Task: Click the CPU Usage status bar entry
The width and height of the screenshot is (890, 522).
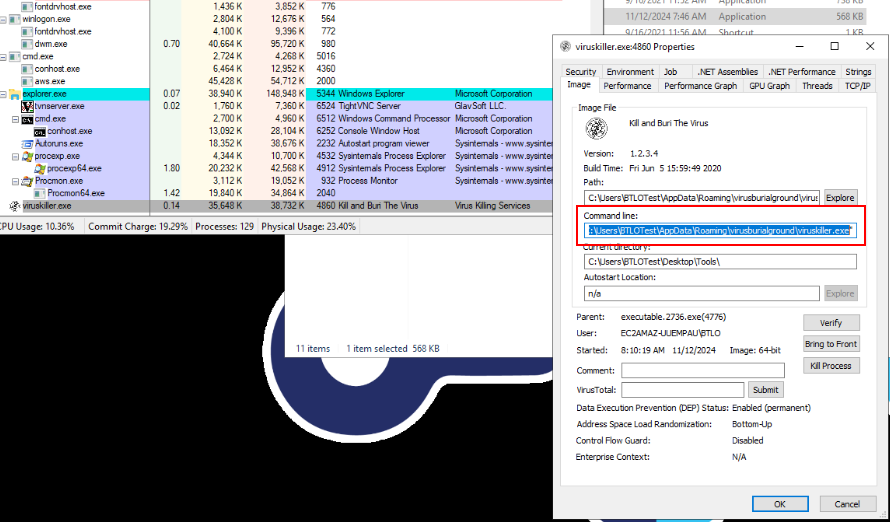Action: tap(37, 226)
